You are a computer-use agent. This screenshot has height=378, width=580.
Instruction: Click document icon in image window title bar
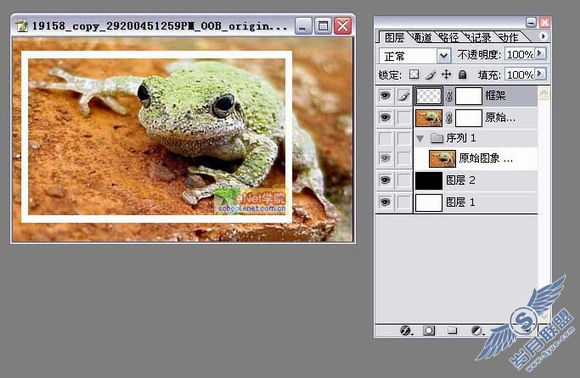point(22,26)
